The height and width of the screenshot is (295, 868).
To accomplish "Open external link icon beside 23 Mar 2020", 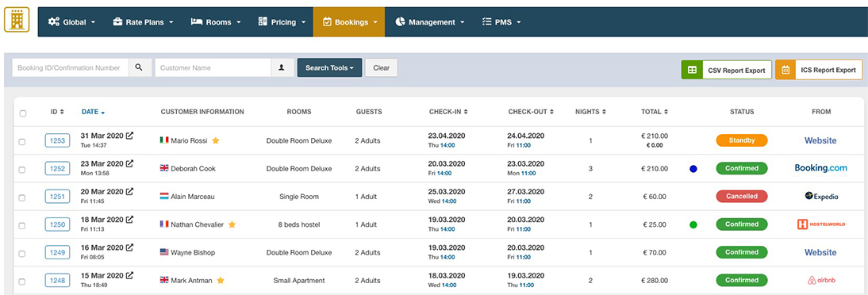I will click(x=129, y=163).
